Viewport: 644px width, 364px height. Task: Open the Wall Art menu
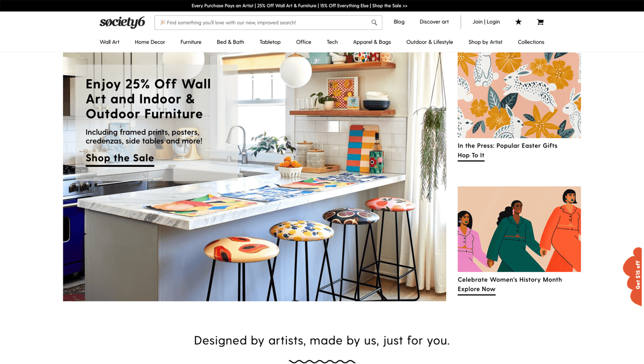109,42
